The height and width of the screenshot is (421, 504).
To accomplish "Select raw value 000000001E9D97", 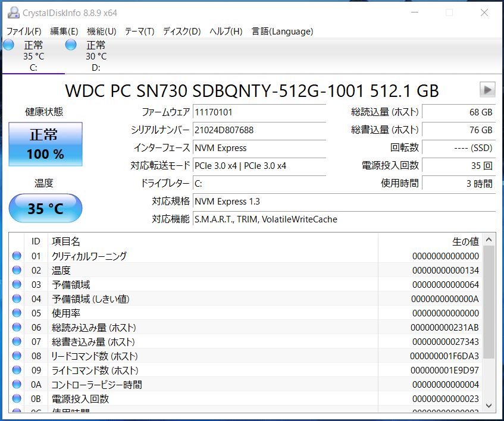I will coord(444,370).
